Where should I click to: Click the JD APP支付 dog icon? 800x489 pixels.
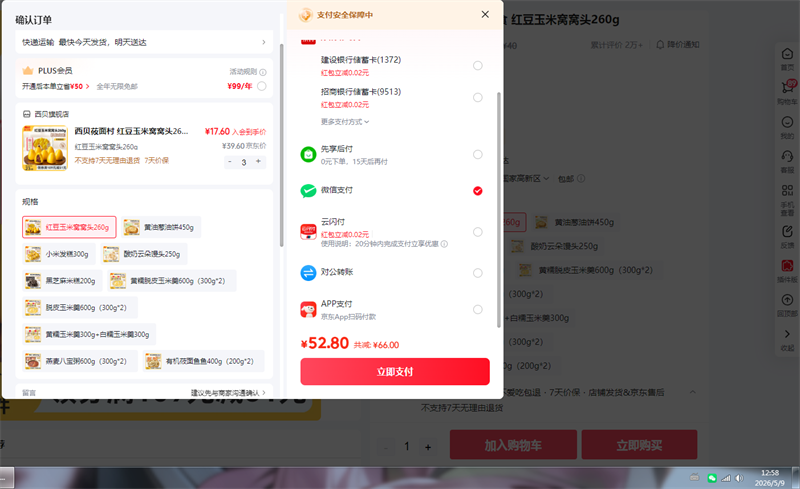coord(308,309)
